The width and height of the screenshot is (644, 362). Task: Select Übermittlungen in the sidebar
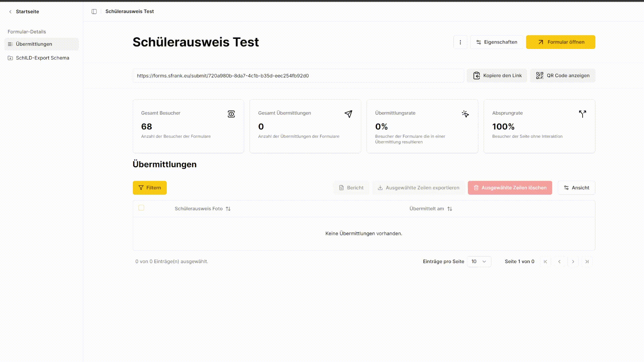pos(34,44)
